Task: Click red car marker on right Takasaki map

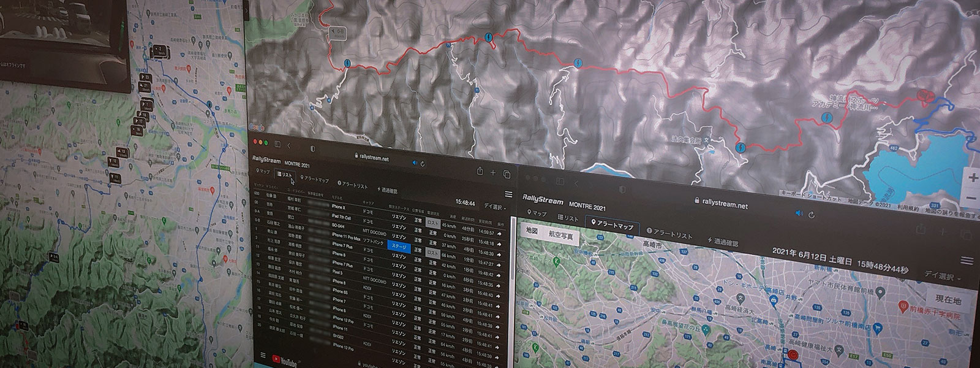Action: click(x=794, y=355)
